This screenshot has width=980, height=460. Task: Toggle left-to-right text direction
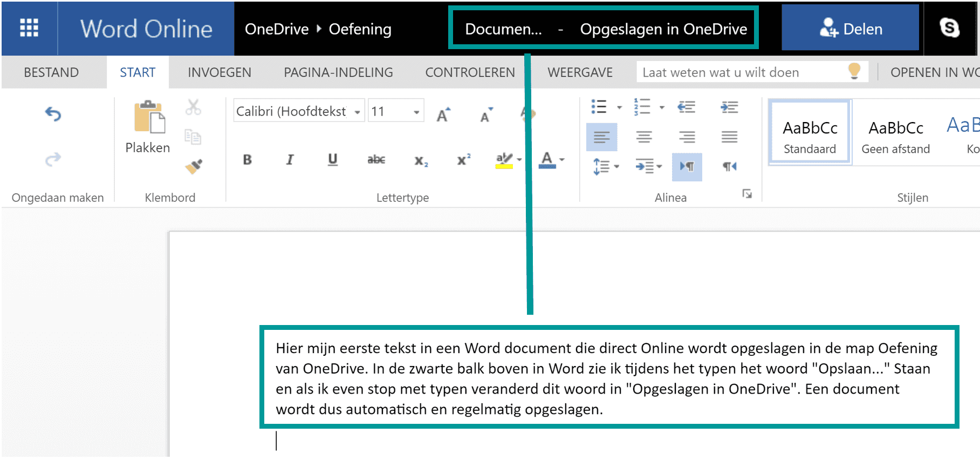687,166
